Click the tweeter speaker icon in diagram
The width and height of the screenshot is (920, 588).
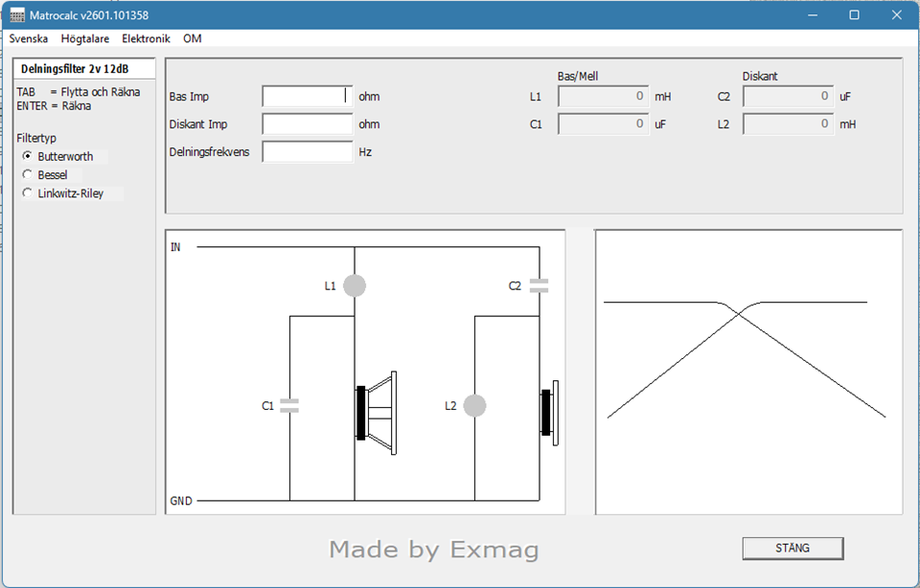[549, 414]
